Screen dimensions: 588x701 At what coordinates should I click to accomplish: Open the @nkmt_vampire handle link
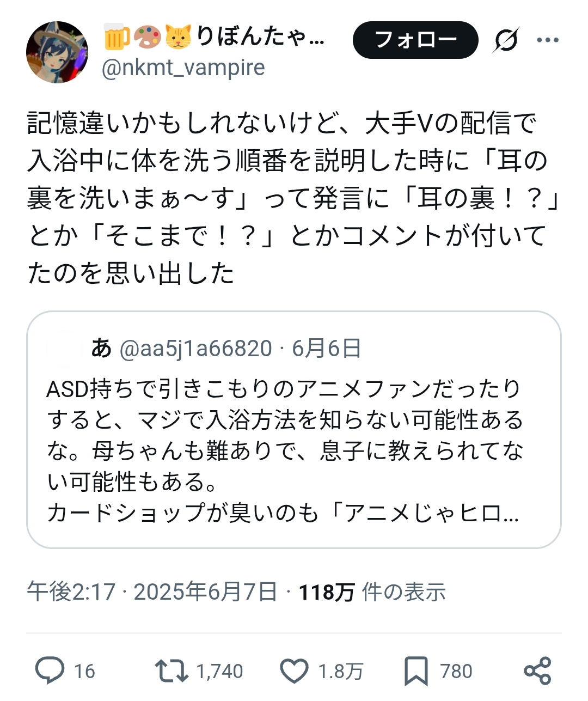point(183,68)
